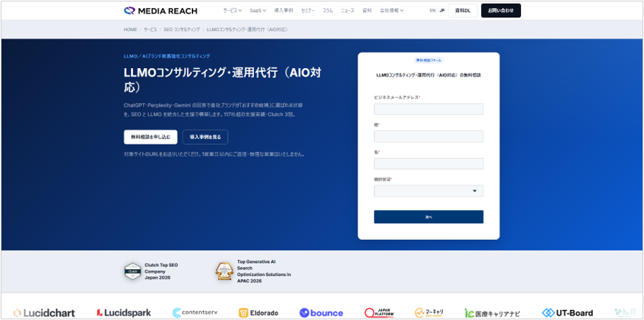644x320 pixels.
Task: Click the last breadcrumb LLMOコンサルティング・運用代行
Action: tap(247, 30)
